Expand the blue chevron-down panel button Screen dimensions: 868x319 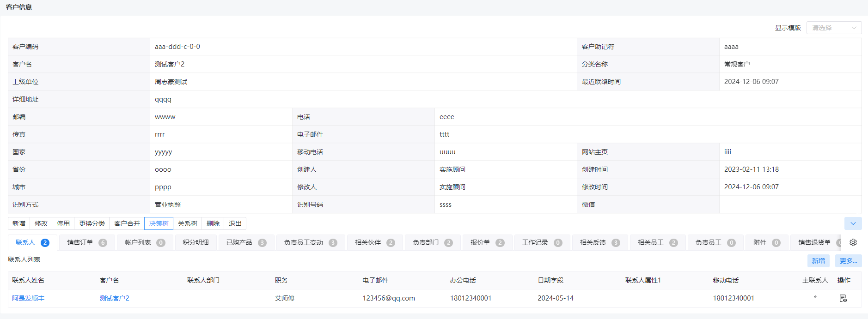click(x=853, y=223)
